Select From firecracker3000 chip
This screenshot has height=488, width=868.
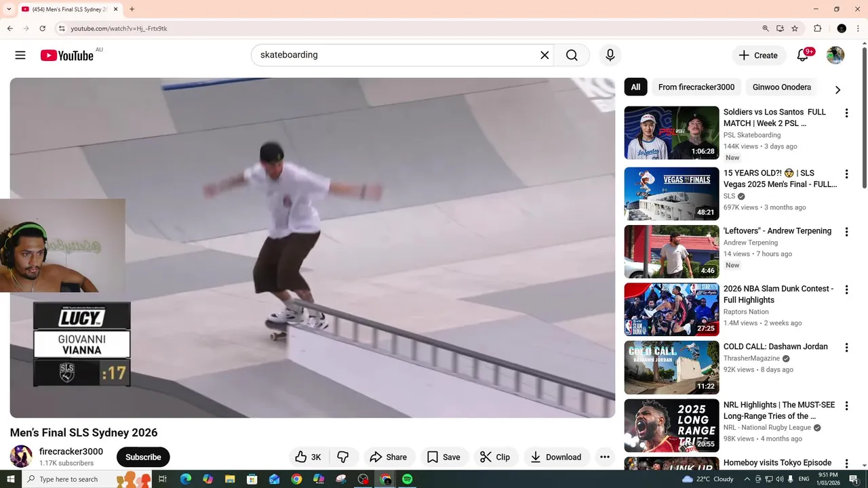[x=696, y=87]
